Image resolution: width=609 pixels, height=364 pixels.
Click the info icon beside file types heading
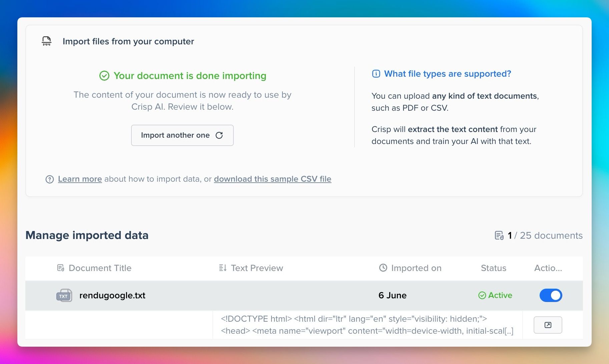tap(376, 74)
